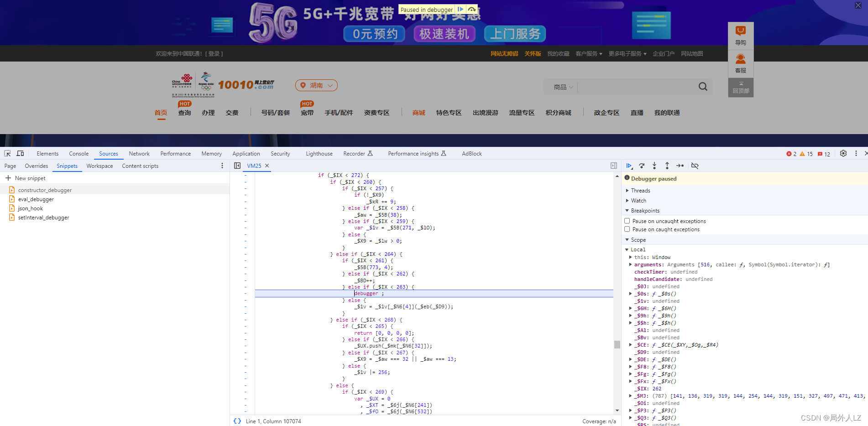Open the Page navigator tab
This screenshot has width=868, height=426.
[x=10, y=166]
